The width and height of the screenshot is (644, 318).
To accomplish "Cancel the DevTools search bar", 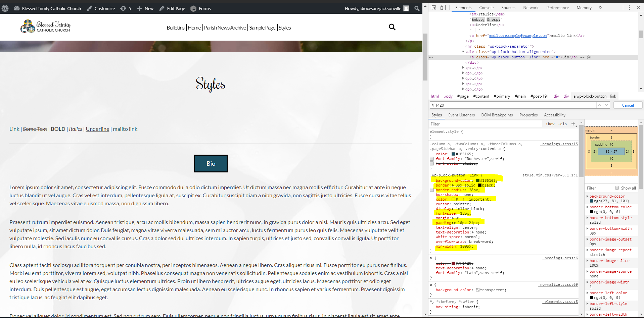I will tap(628, 105).
